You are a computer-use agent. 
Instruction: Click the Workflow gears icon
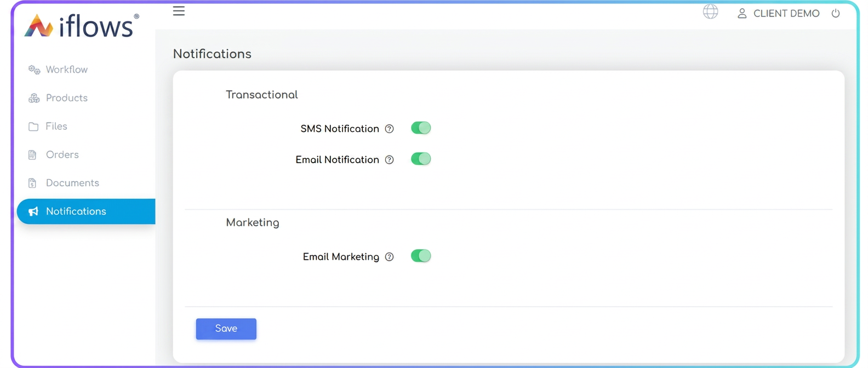34,70
